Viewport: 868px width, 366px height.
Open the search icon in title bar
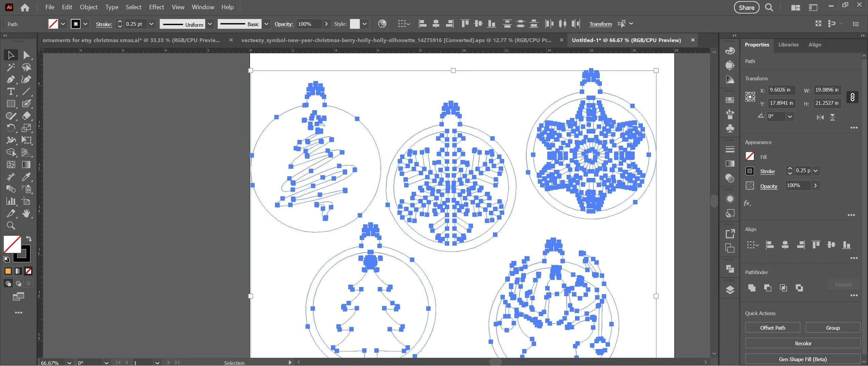pos(769,7)
